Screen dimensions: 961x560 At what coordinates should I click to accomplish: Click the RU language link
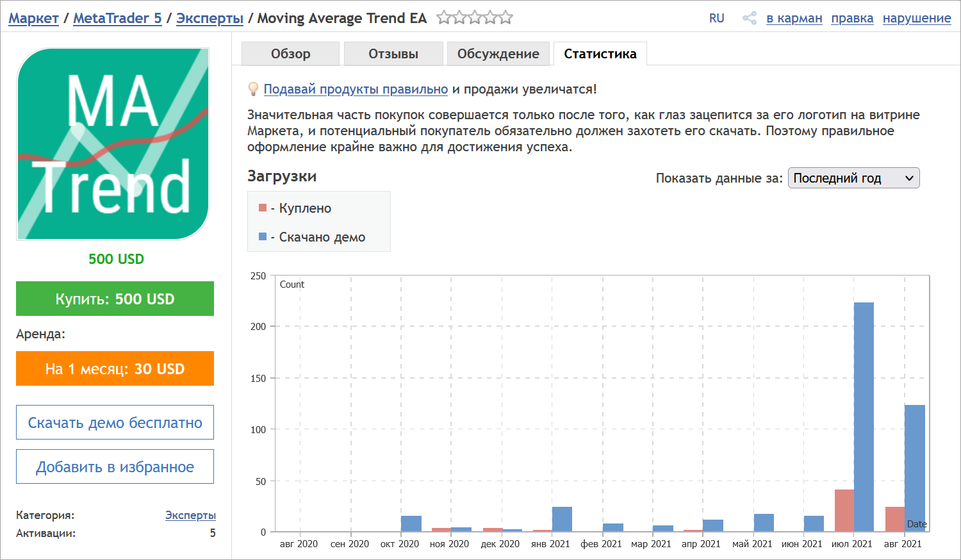click(x=716, y=18)
